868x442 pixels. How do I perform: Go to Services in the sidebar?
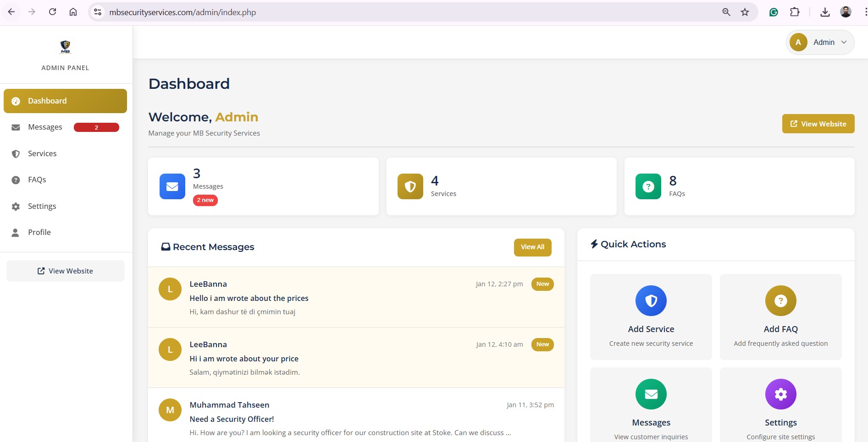pos(42,154)
